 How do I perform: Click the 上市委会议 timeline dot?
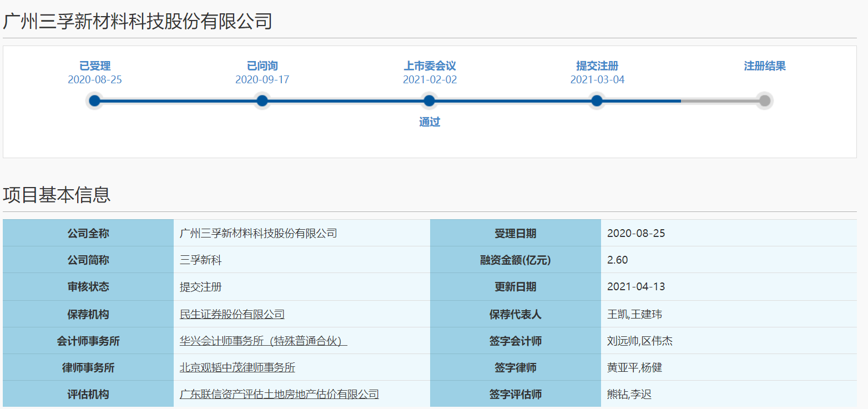tap(429, 101)
